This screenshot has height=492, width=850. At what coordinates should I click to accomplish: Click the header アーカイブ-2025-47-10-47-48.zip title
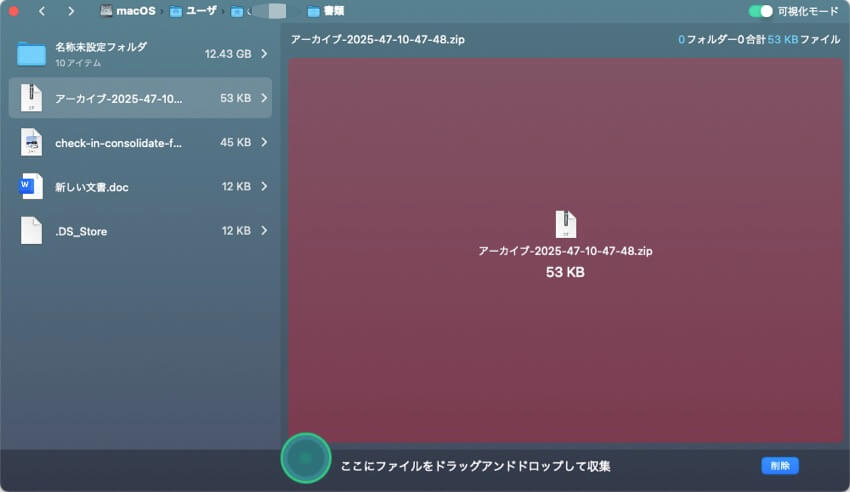[377, 40]
